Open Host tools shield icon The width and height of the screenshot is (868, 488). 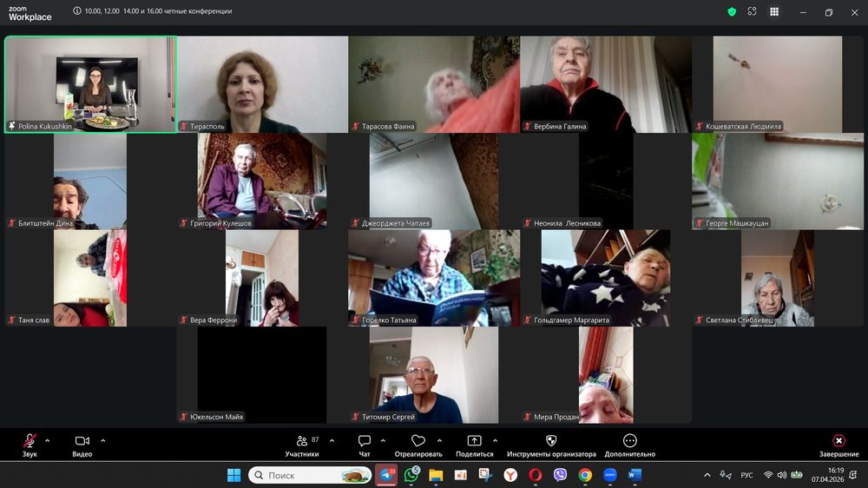coord(551,445)
